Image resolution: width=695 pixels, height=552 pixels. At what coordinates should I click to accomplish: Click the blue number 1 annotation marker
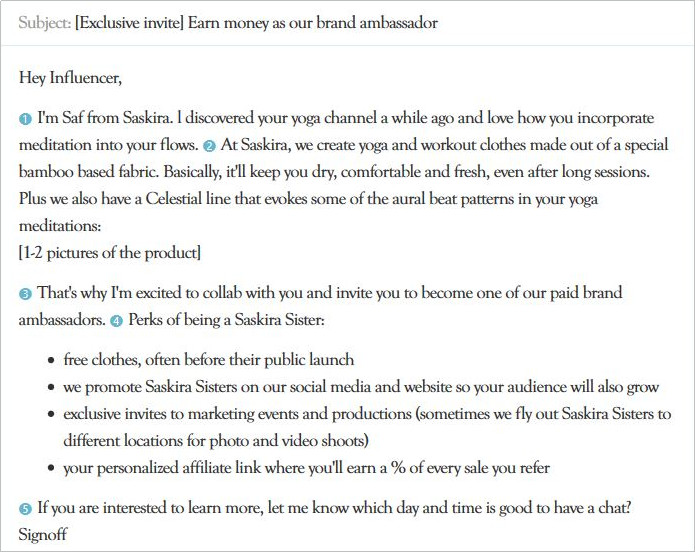point(25,119)
